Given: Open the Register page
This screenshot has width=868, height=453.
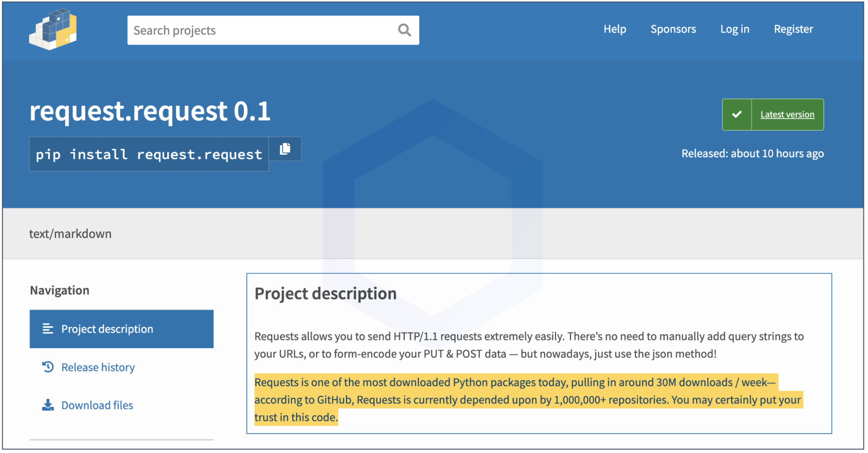Looking at the screenshot, I should pos(793,29).
